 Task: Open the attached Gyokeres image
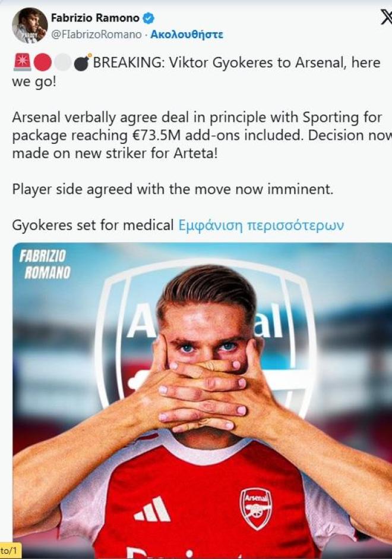[x=202, y=400]
